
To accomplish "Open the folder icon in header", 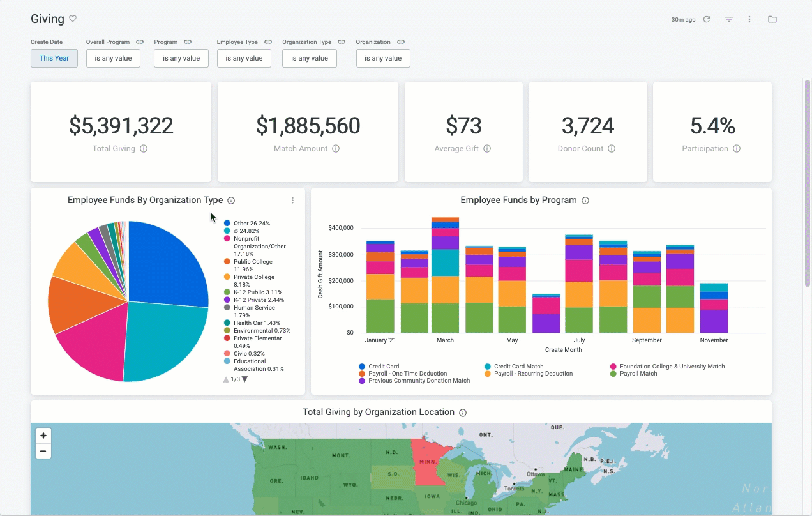I will tap(772, 19).
